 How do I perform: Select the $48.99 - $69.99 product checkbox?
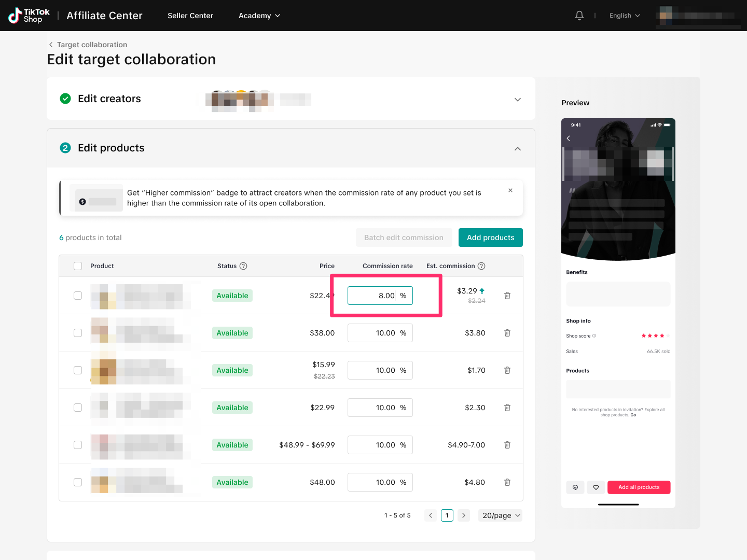click(x=78, y=445)
